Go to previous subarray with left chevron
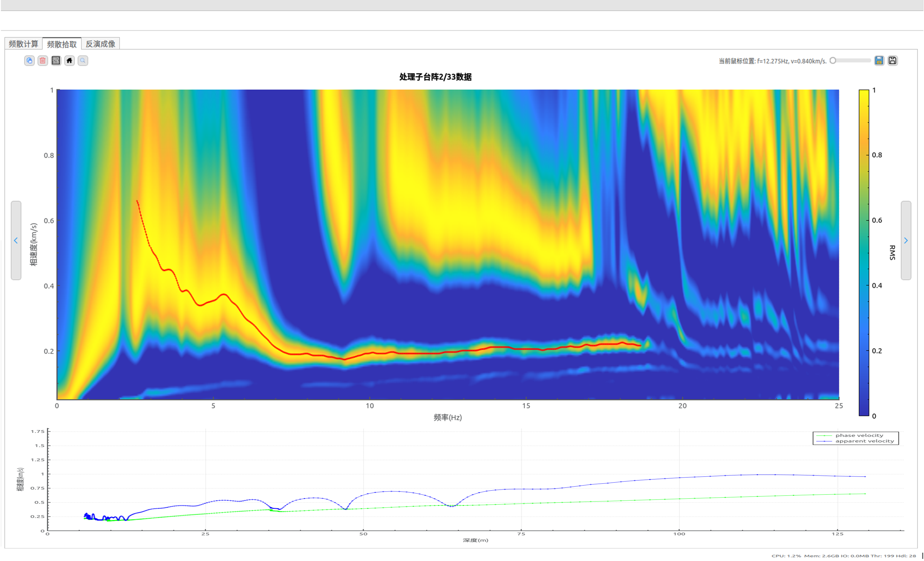This screenshot has width=924, height=561. pyautogui.click(x=16, y=241)
